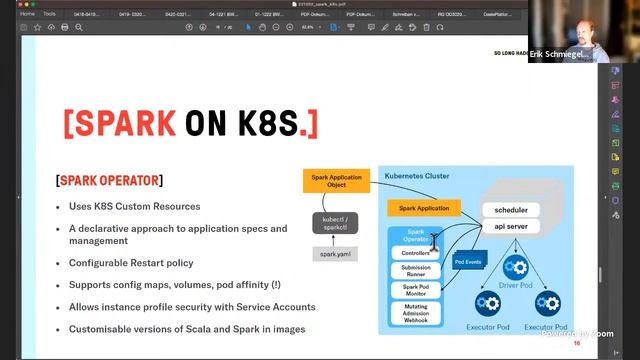The width and height of the screenshot is (640, 360).
Task: Click 'Allows instance profile security' bullet text
Action: point(192,307)
